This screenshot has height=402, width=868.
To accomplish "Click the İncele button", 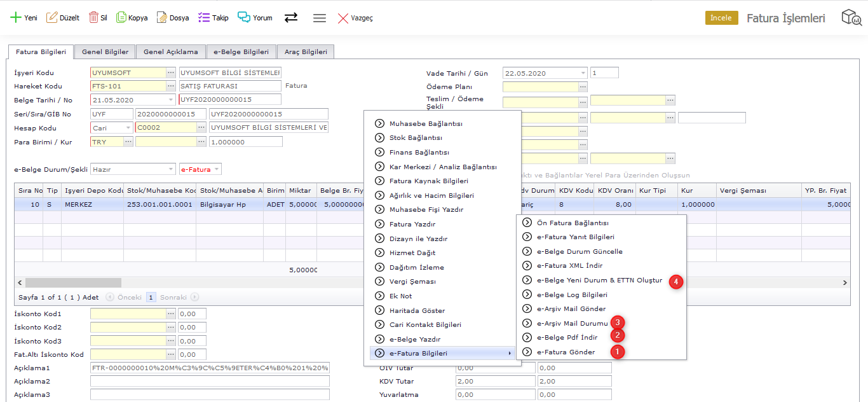I will (x=721, y=18).
